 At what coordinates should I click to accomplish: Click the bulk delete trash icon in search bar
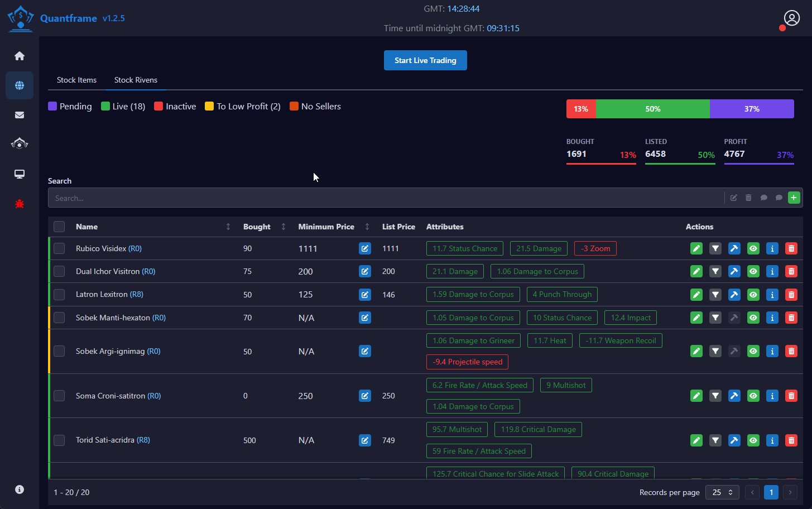[x=748, y=198]
